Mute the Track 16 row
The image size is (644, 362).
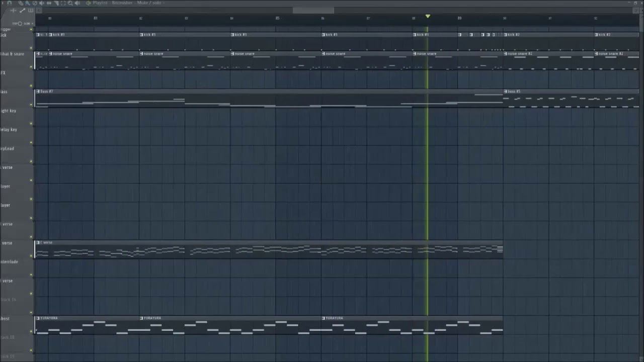pos(31,312)
